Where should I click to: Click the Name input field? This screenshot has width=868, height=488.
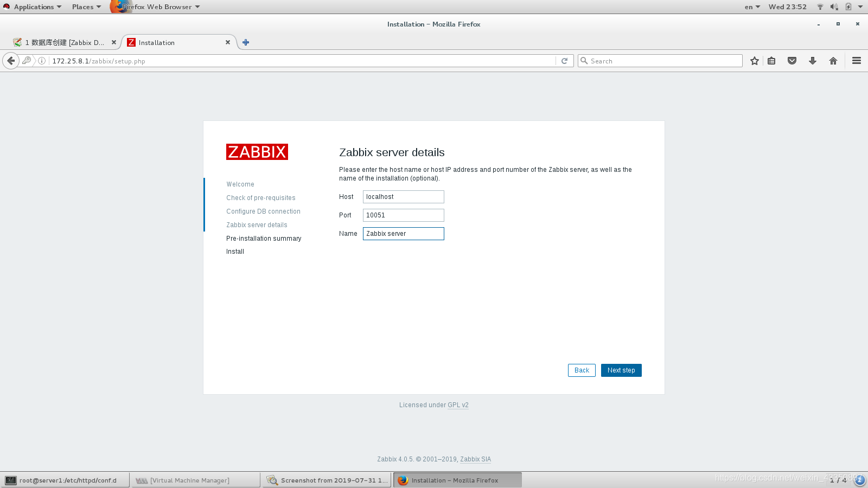click(403, 234)
